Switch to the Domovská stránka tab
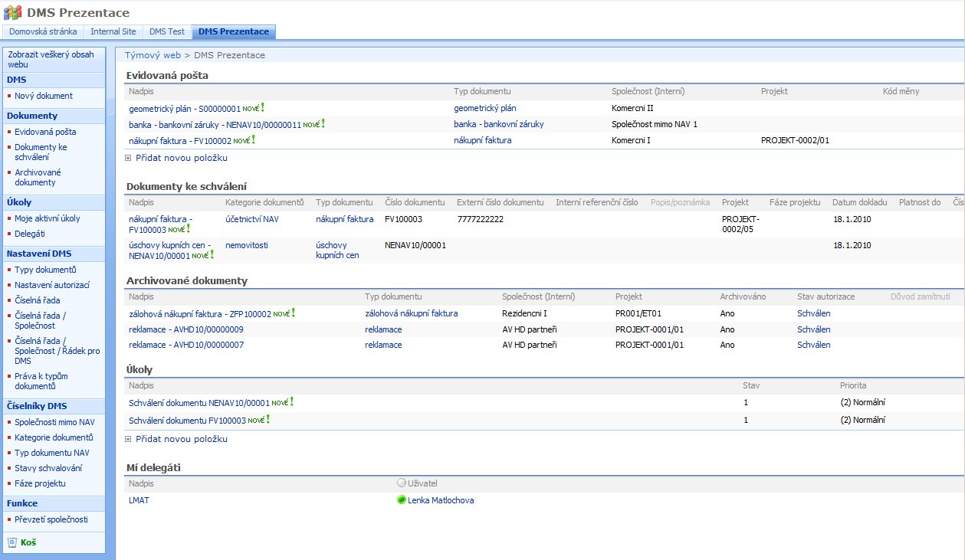Viewport: 965px width, 560px height. (x=43, y=31)
